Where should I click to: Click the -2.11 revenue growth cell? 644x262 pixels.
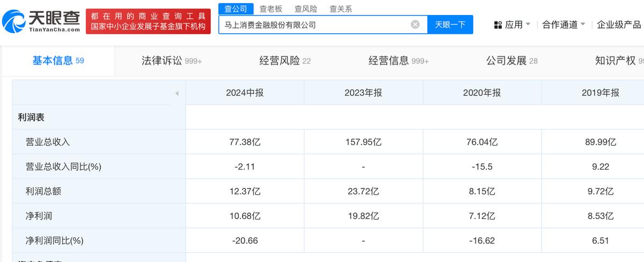tap(245, 167)
